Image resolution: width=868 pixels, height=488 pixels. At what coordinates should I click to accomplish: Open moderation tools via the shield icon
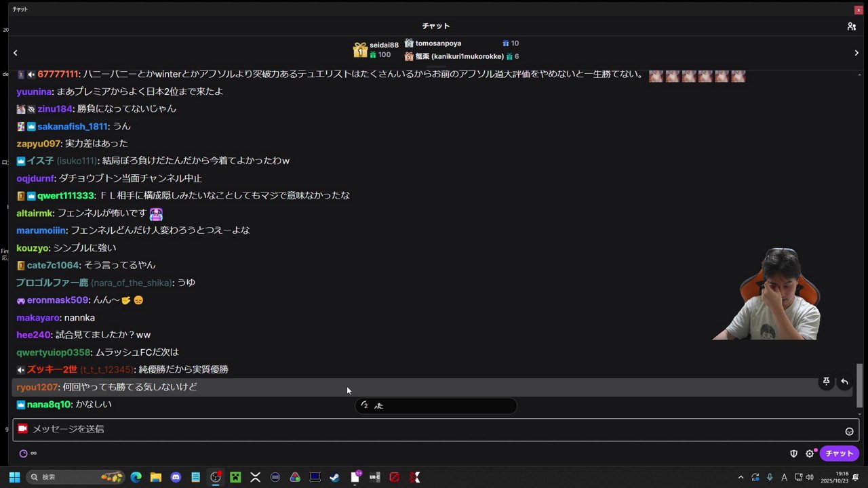793,453
